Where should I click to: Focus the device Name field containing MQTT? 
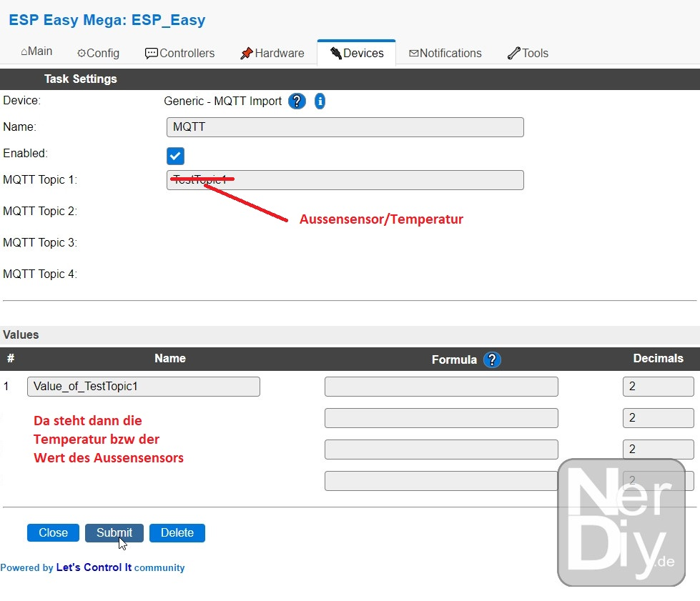[x=345, y=127]
